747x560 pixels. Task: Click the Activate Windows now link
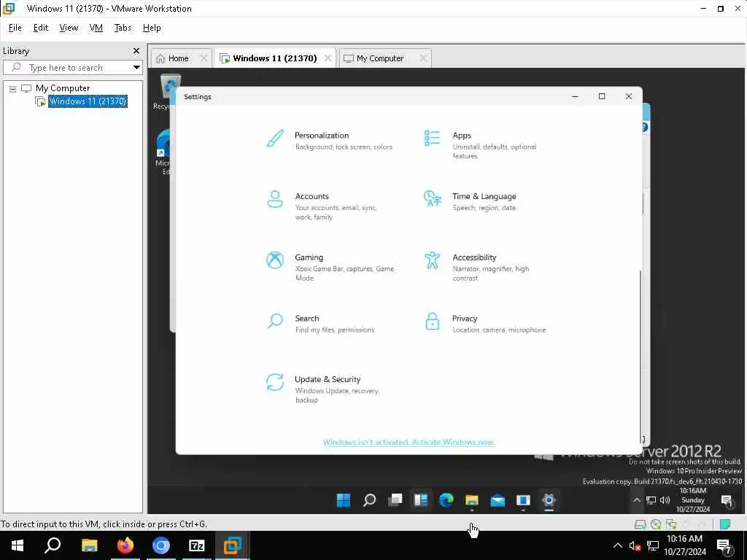pos(409,442)
